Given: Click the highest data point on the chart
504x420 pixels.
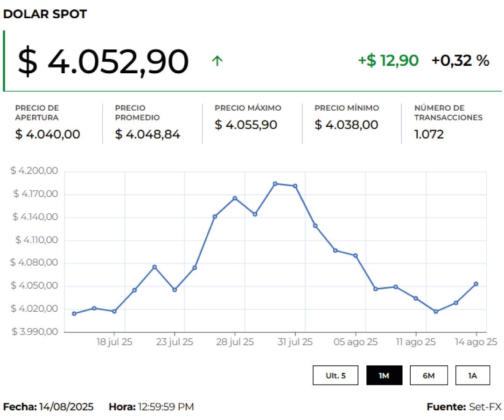Looking at the screenshot, I should click(x=275, y=184).
